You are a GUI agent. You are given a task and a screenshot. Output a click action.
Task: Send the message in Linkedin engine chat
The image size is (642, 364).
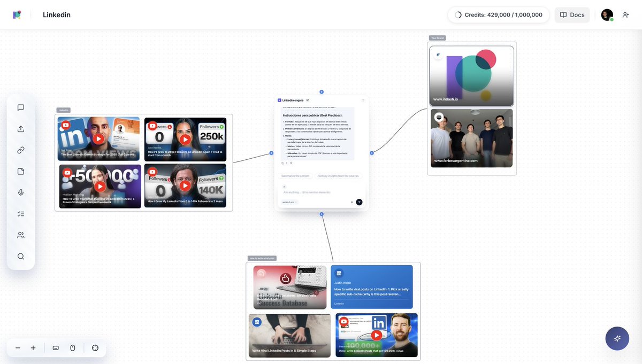359,202
